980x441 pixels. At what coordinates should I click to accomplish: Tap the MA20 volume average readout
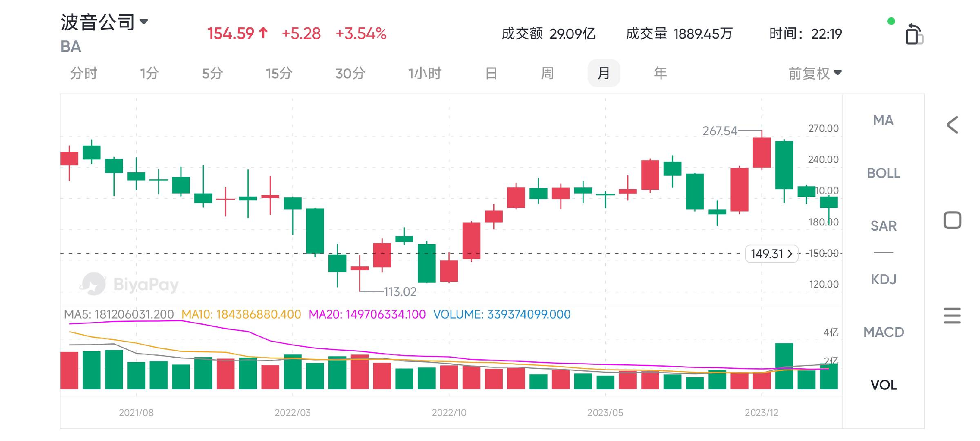click(367, 314)
